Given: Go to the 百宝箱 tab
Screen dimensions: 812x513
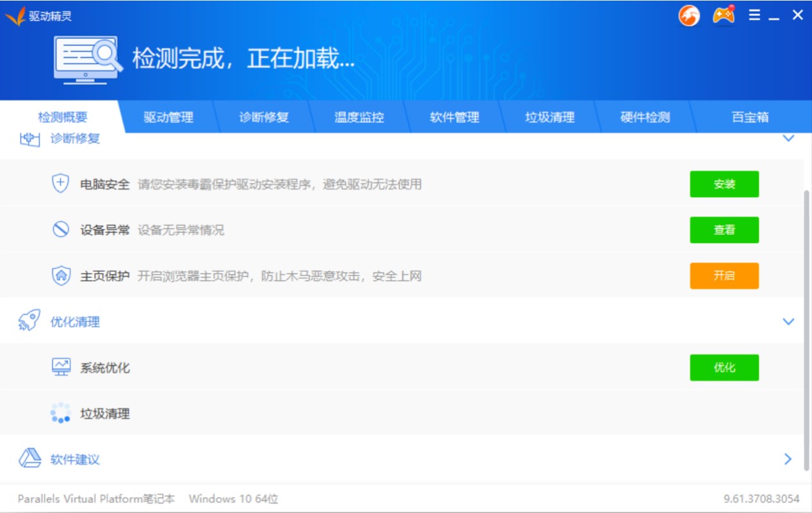Looking at the screenshot, I should (750, 117).
